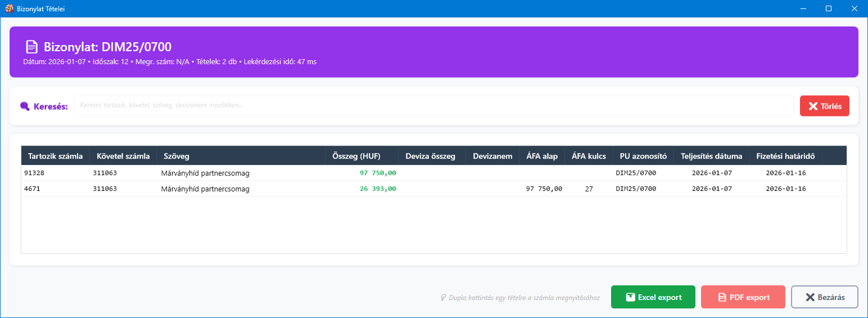Viewport: 868px width, 318px height.
Task: Export the items with Excel export button
Action: pyautogui.click(x=653, y=297)
